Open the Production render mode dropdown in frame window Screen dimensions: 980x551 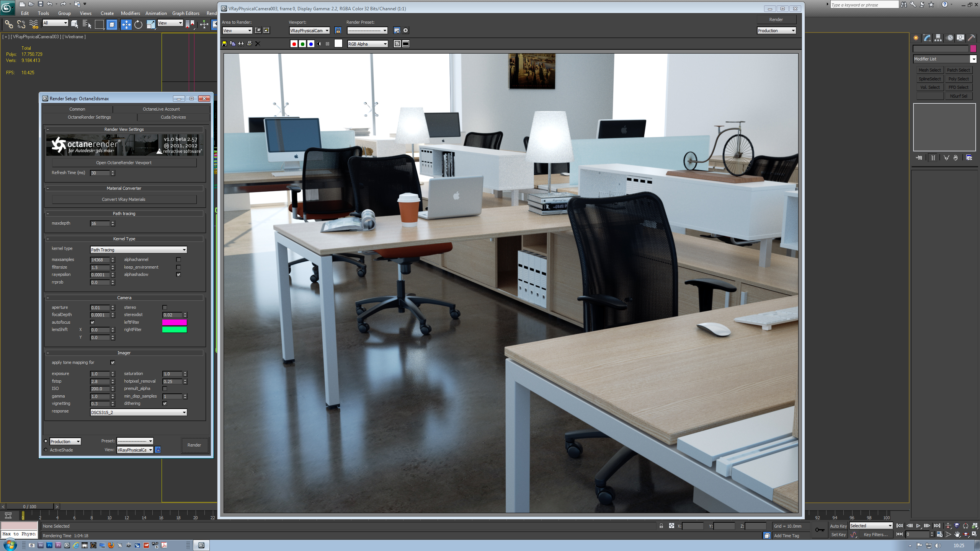pos(776,31)
